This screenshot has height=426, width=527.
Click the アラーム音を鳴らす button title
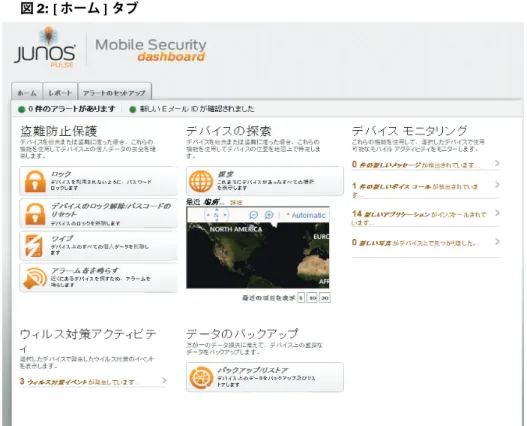point(85,270)
